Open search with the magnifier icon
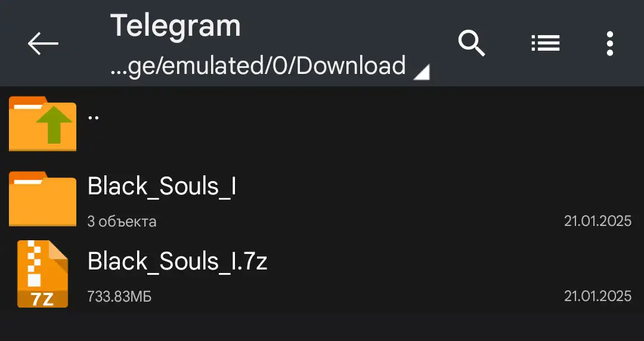The image size is (644, 341). (x=471, y=44)
